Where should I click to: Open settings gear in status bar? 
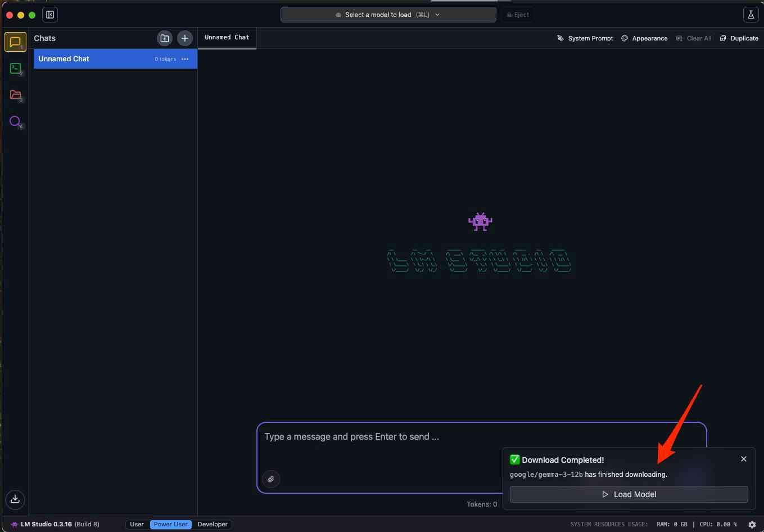(x=752, y=525)
